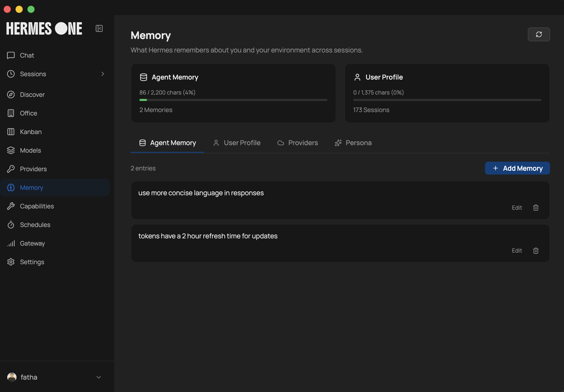Viewport: 564px width, 392px height.
Task: Delete the tokens refresh time memory
Action: [x=536, y=250]
